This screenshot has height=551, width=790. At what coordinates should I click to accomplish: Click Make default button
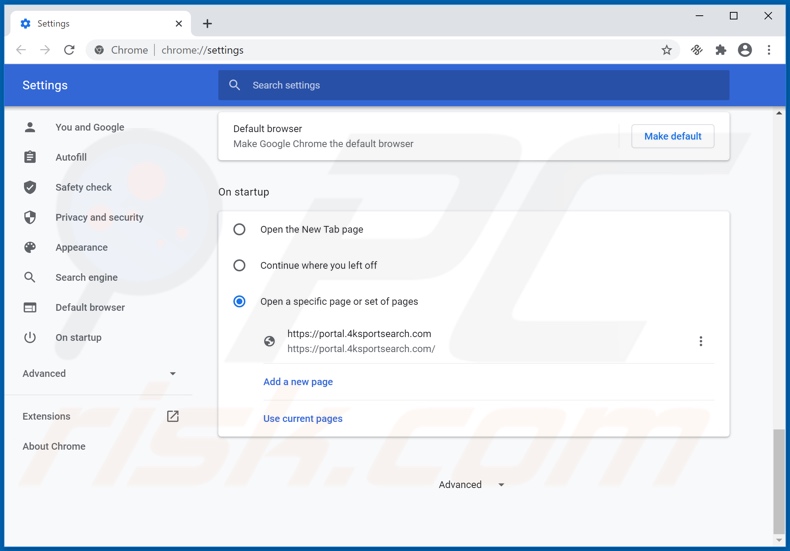pyautogui.click(x=673, y=136)
